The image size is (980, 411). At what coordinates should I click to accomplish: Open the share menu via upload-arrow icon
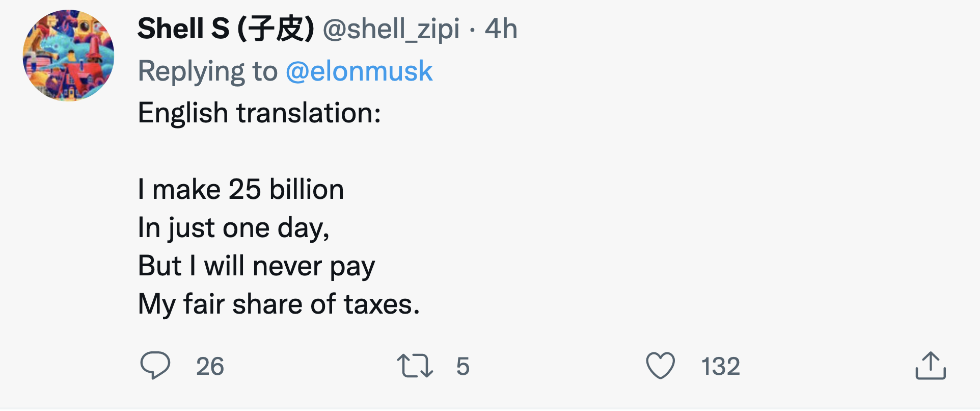(x=930, y=366)
